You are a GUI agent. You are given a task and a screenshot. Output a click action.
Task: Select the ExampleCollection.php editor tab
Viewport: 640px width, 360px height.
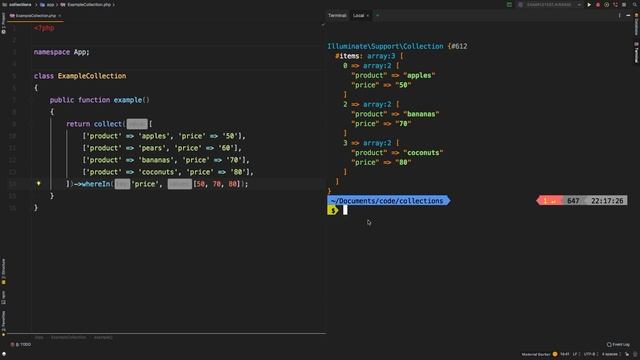pos(35,16)
